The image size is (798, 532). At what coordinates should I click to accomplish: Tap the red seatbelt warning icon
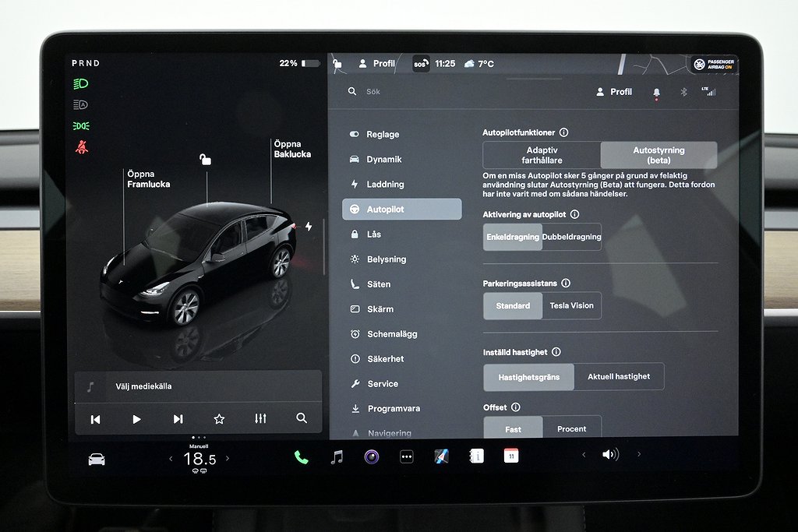pos(81,147)
